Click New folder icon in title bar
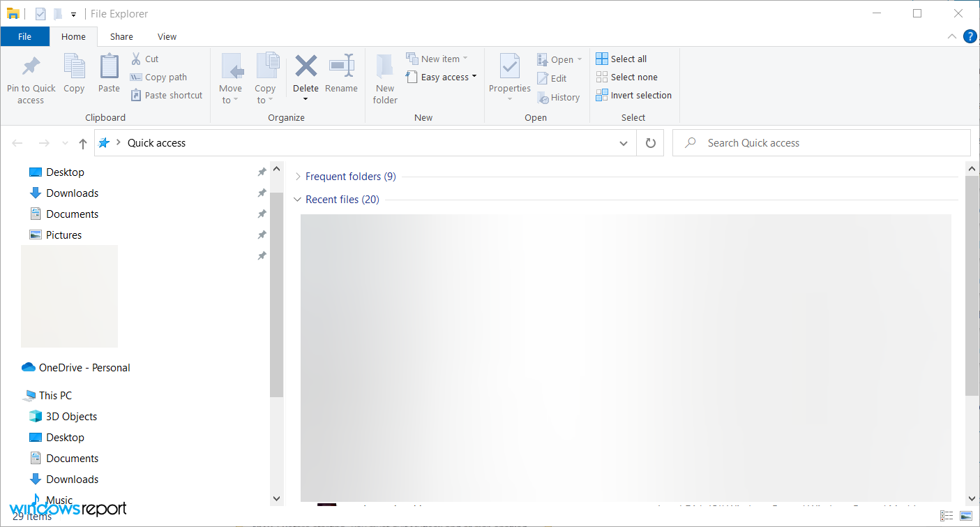The height and width of the screenshot is (527, 980). coord(58,13)
